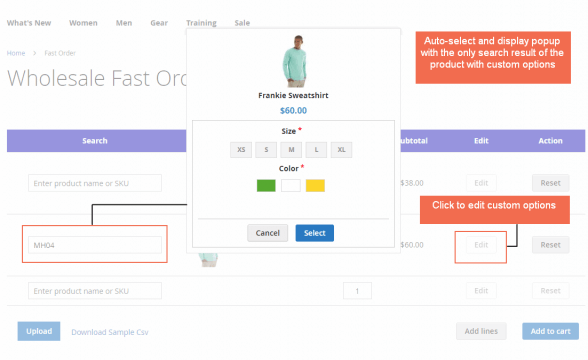588x360 pixels.
Task: Click the first empty product search field
Action: pos(95,183)
